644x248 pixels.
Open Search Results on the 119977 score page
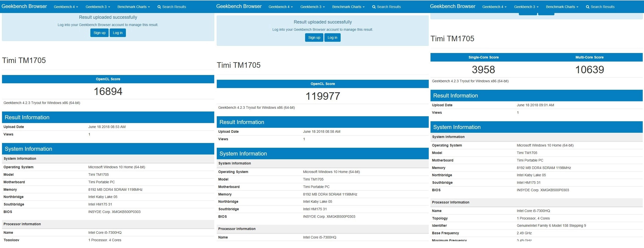pyautogui.click(x=386, y=7)
